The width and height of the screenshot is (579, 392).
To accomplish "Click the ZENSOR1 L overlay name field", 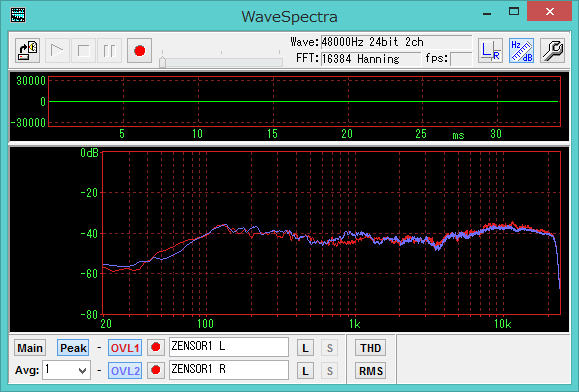I will [x=229, y=347].
